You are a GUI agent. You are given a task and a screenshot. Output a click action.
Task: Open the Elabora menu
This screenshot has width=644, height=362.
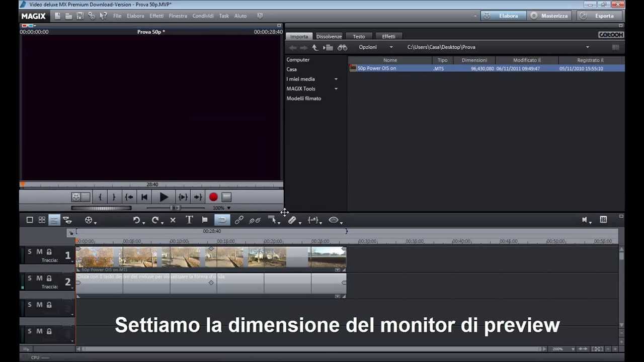(135, 16)
